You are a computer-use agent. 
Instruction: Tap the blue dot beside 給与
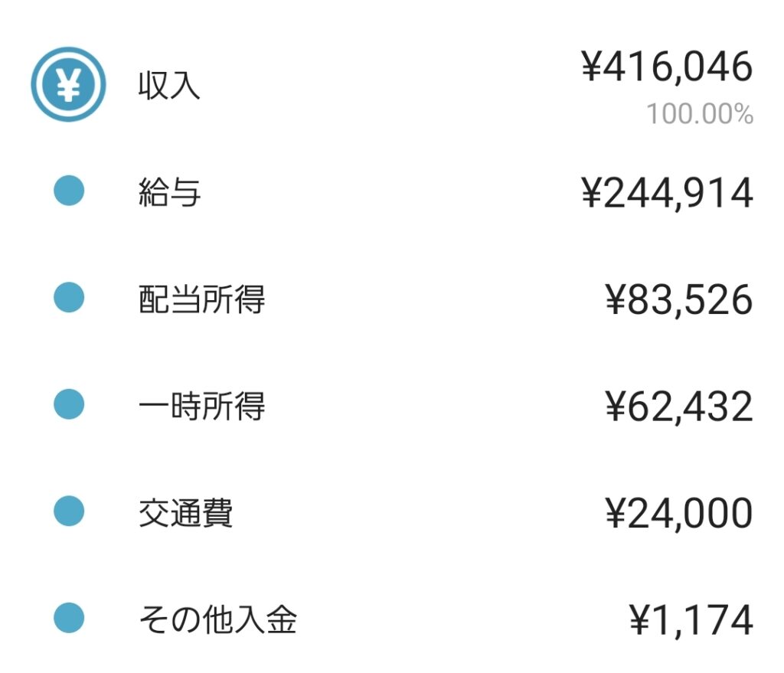click(68, 191)
